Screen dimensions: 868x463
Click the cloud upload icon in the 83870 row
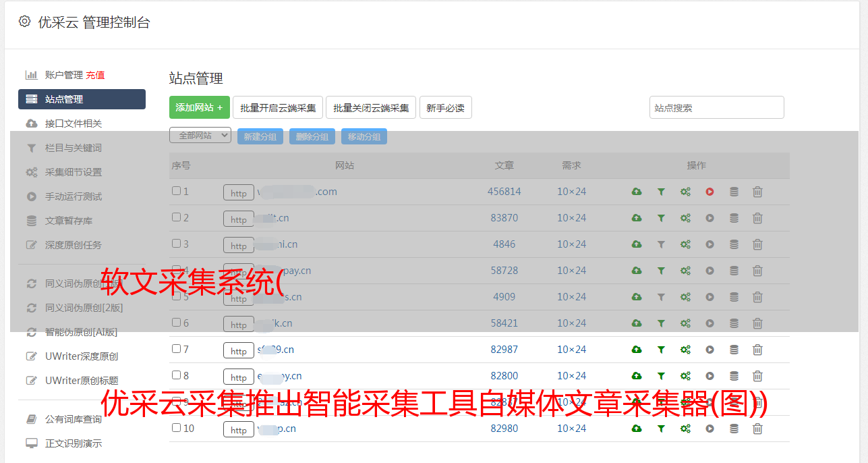pos(637,218)
